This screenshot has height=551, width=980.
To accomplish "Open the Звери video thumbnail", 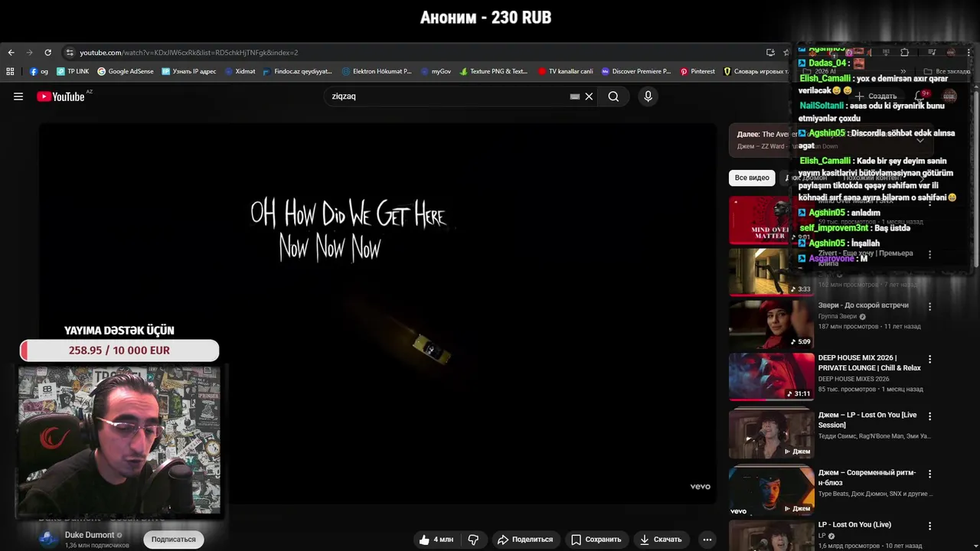I will coord(771,324).
